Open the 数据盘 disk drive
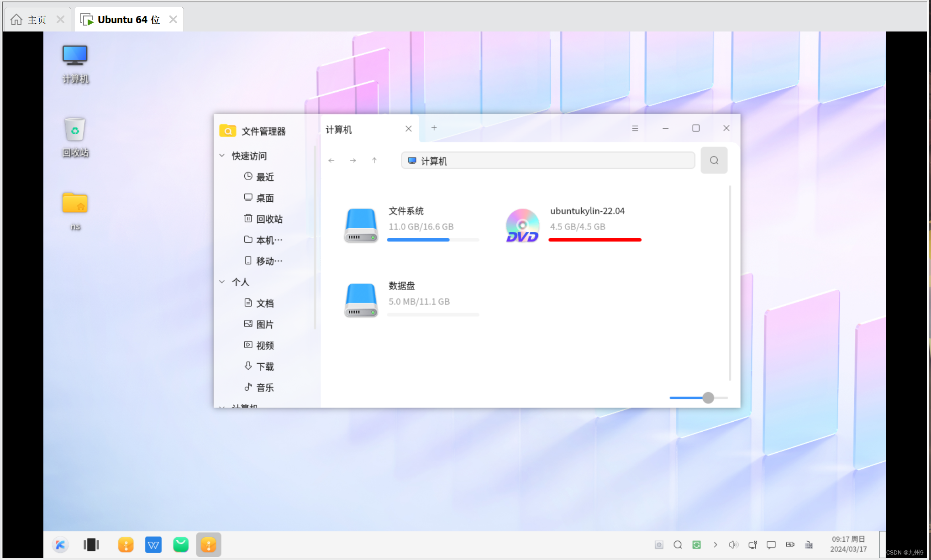Viewport: 931px width, 560px height. [x=361, y=300]
